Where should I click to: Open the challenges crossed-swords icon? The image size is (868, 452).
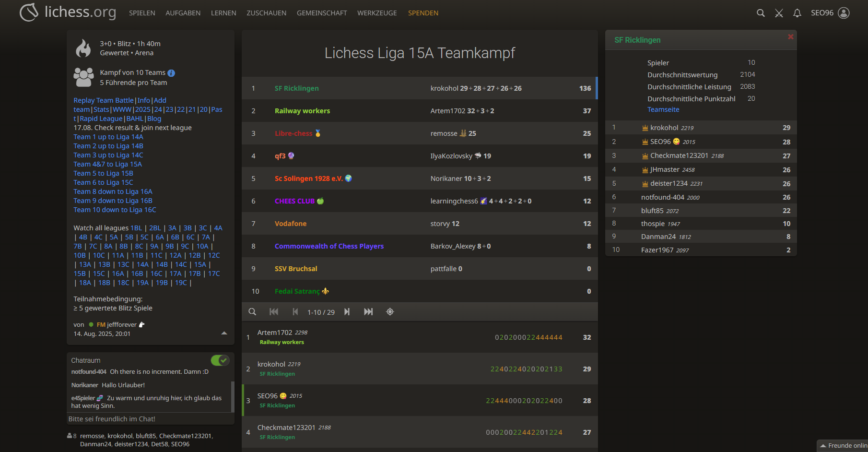(x=779, y=13)
